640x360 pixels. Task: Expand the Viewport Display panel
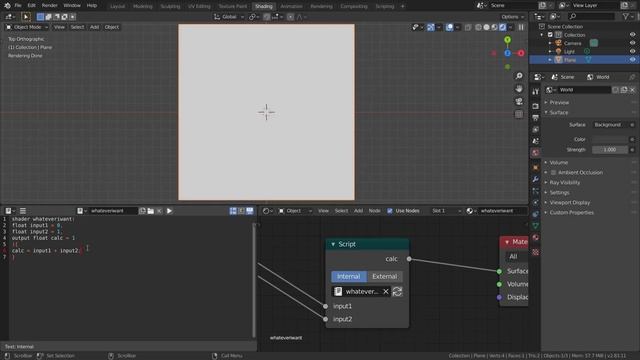pos(569,202)
